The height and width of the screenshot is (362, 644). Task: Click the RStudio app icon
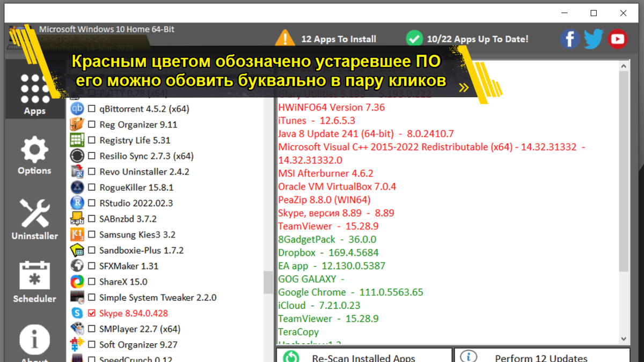77,203
